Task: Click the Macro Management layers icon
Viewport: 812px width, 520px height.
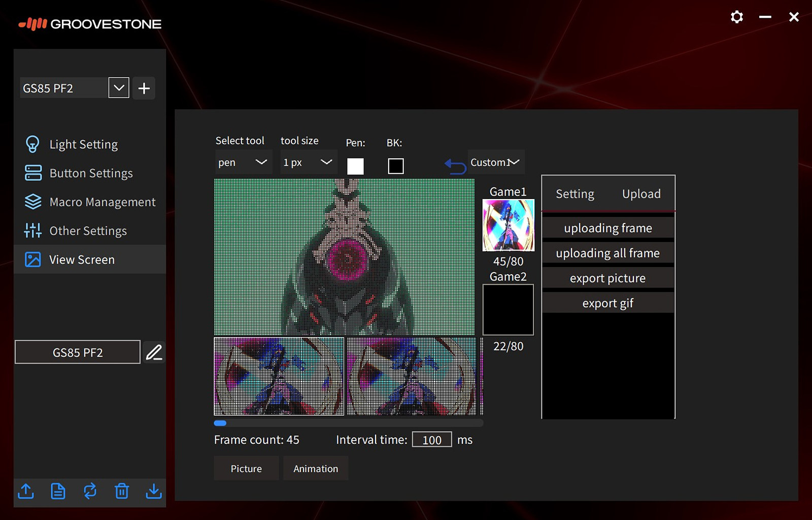Action: tap(33, 202)
